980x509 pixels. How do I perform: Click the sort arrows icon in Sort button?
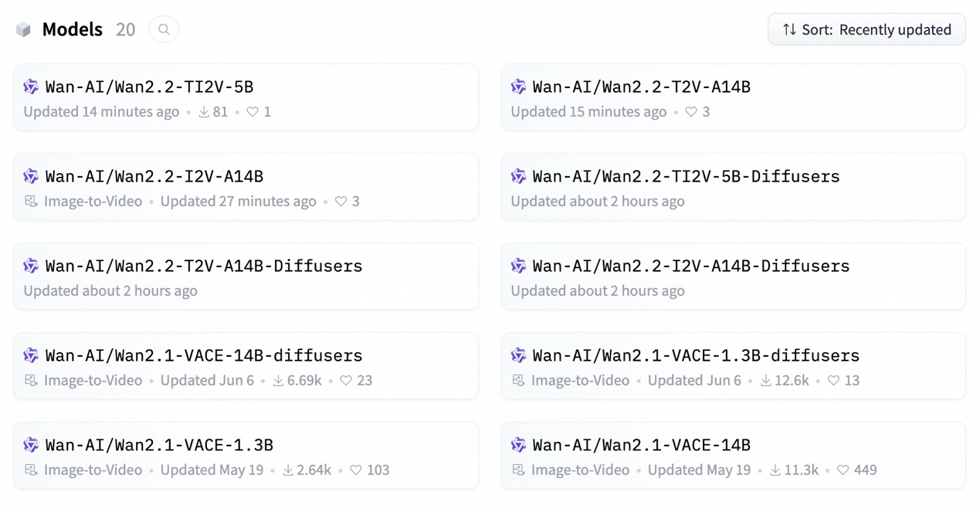[789, 29]
